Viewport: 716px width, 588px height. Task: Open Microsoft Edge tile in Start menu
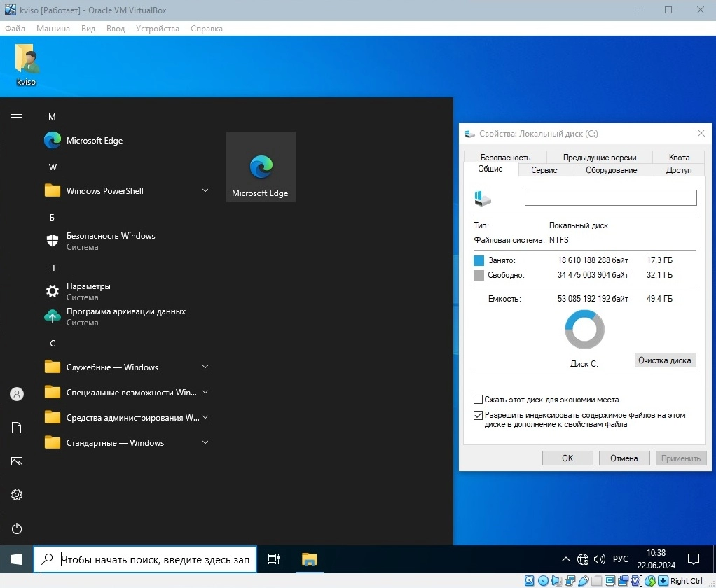[x=261, y=167]
